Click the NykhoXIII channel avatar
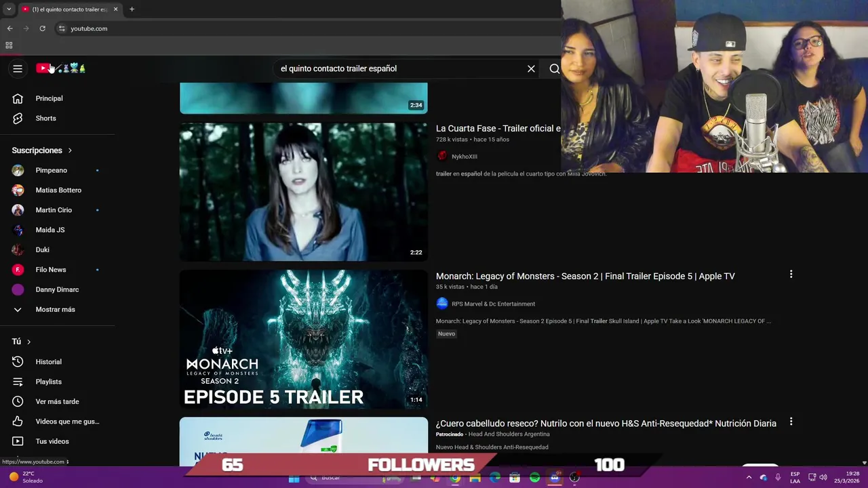868x488 pixels. click(442, 156)
